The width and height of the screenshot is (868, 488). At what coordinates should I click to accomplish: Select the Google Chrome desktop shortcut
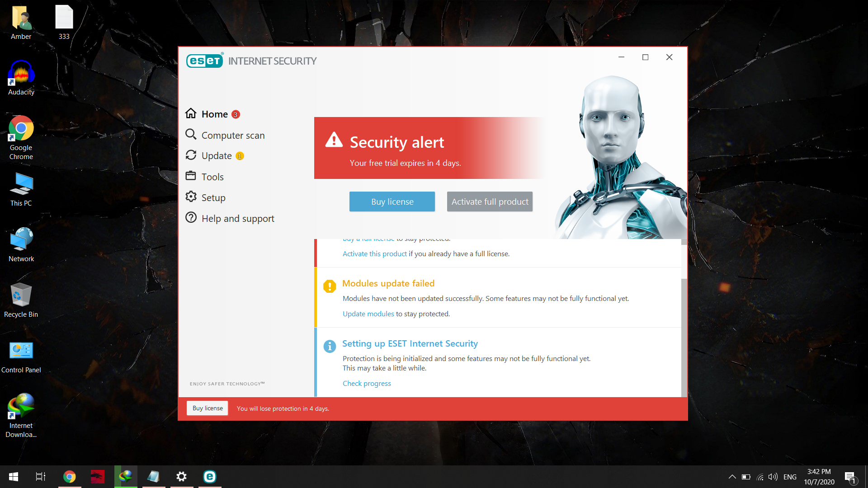[x=21, y=138]
